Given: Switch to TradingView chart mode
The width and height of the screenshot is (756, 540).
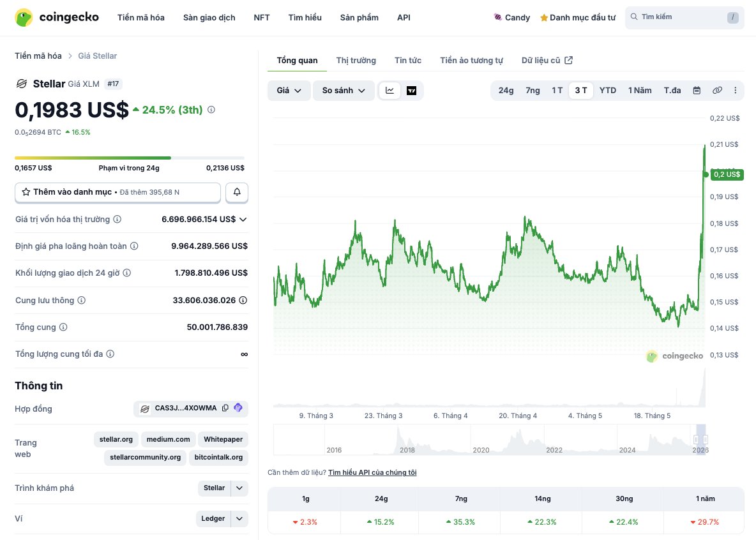Looking at the screenshot, I should pyautogui.click(x=411, y=91).
